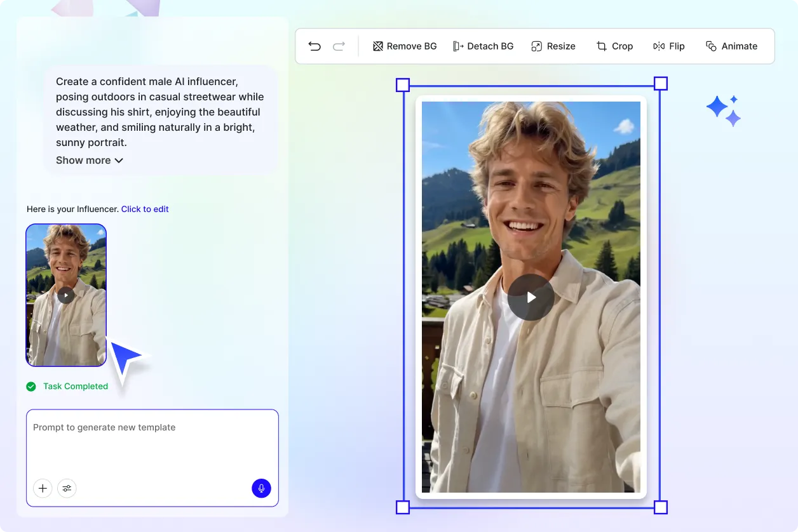Play the small influencer thumbnail video
The image size is (798, 532).
point(66,295)
